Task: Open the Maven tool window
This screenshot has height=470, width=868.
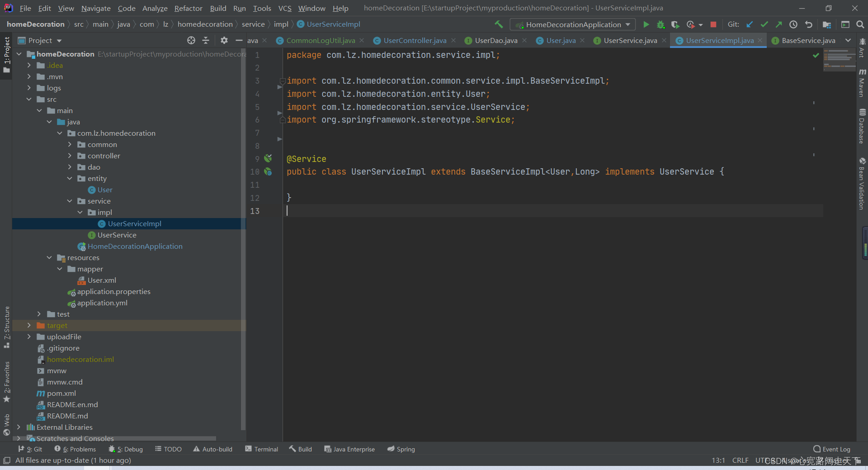Action: (862, 83)
